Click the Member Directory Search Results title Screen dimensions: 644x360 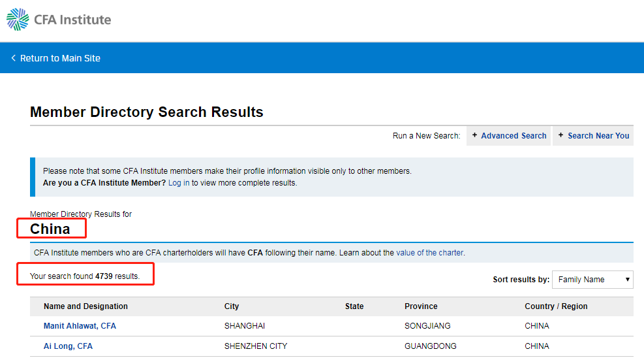pyautogui.click(x=147, y=112)
